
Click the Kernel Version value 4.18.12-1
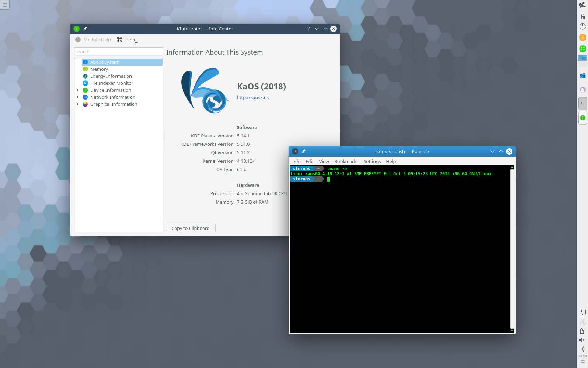pos(246,161)
